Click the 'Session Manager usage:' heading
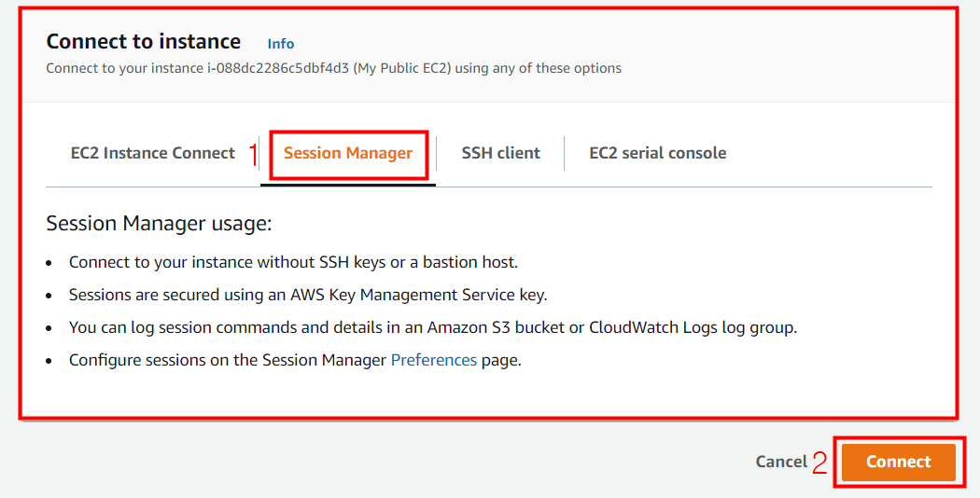980x498 pixels. [160, 223]
